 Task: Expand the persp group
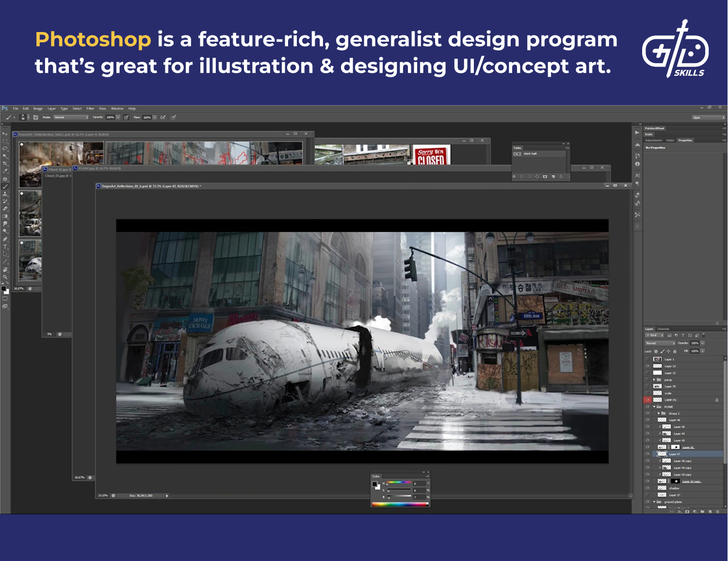coord(654,379)
